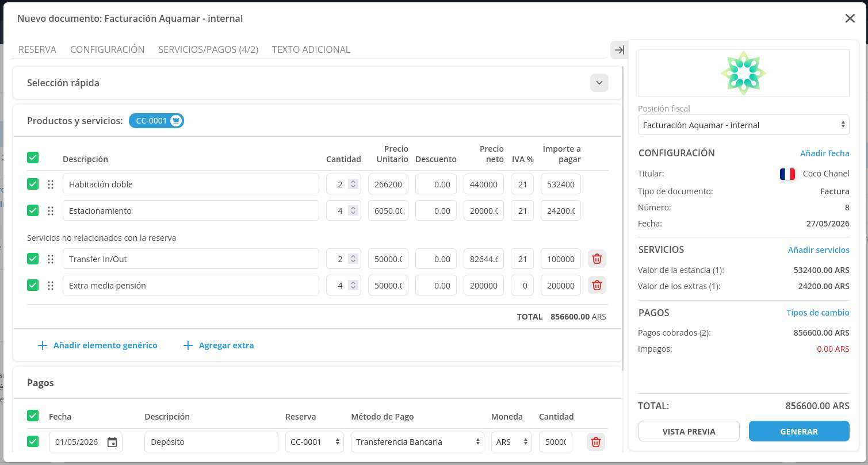Click the drag handle for Estacionamiento row
The image size is (868, 465).
(x=51, y=211)
